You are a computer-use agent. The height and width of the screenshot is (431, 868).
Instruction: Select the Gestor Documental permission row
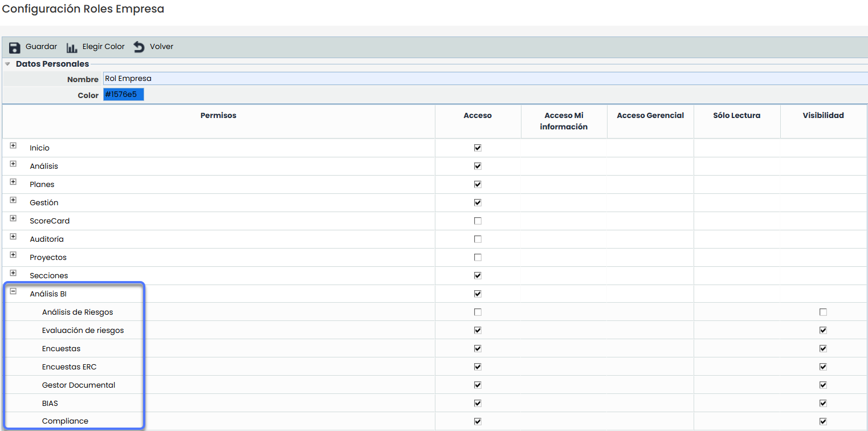(79, 385)
